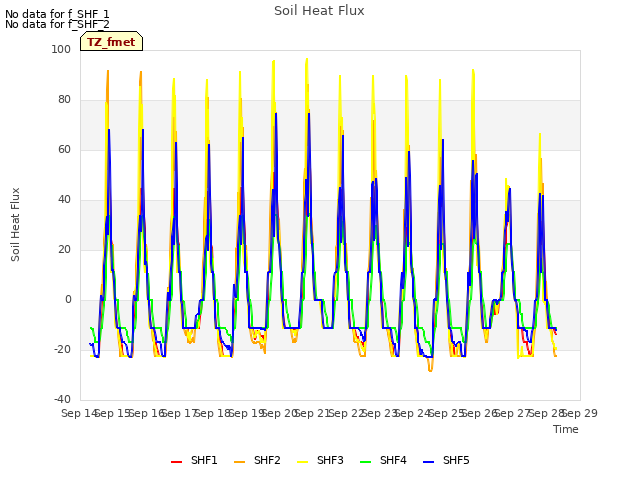Click the No data for f_SHF_2 message
This screenshot has height=480, width=640.
point(57,24)
